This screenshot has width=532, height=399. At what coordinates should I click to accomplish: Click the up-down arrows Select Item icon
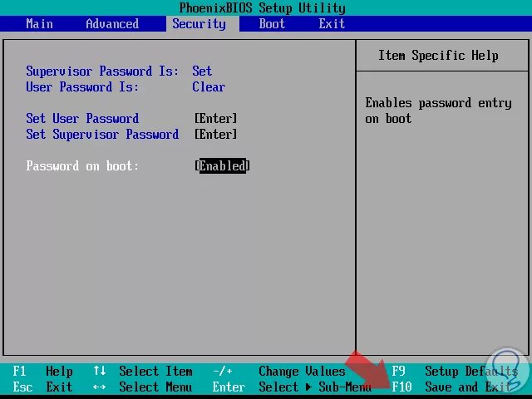[100, 371]
